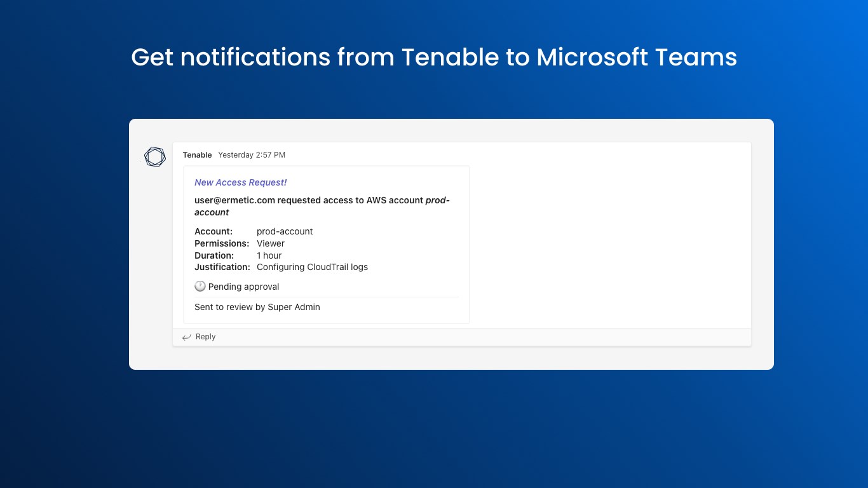Click Sent to review by Super Admin

257,307
